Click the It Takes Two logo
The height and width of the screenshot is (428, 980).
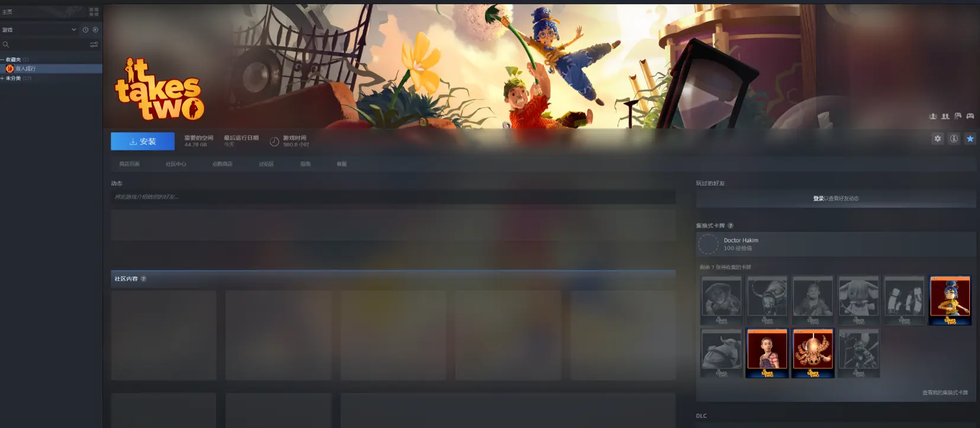159,89
